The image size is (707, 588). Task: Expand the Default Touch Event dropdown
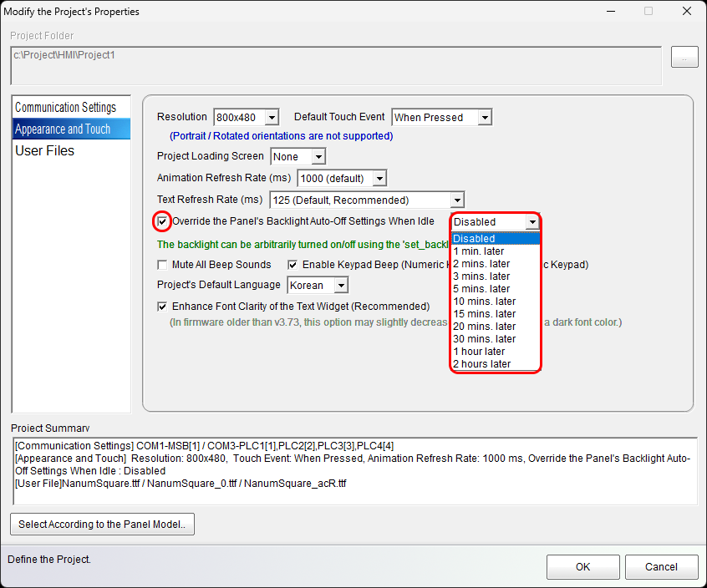(x=485, y=118)
